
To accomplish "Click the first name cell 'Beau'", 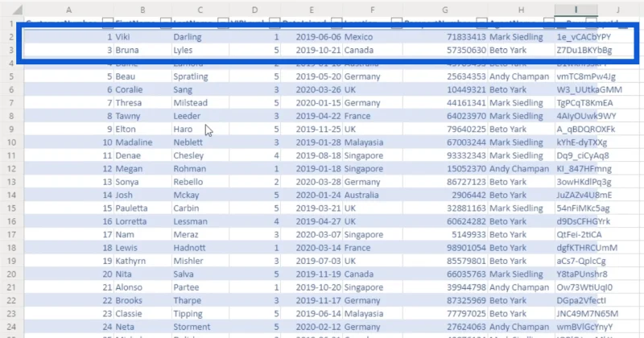I will [142, 76].
